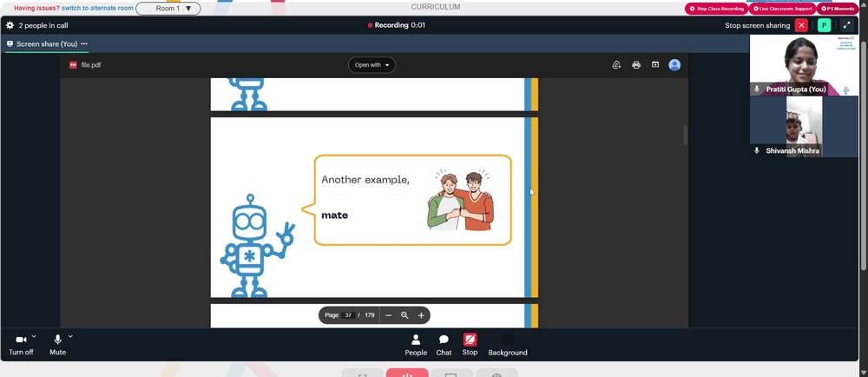Click Shivansh Mishra's microphone indicator

click(757, 150)
